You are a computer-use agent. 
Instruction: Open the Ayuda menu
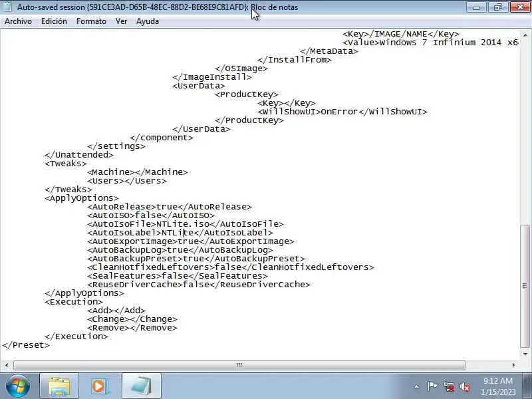147,21
